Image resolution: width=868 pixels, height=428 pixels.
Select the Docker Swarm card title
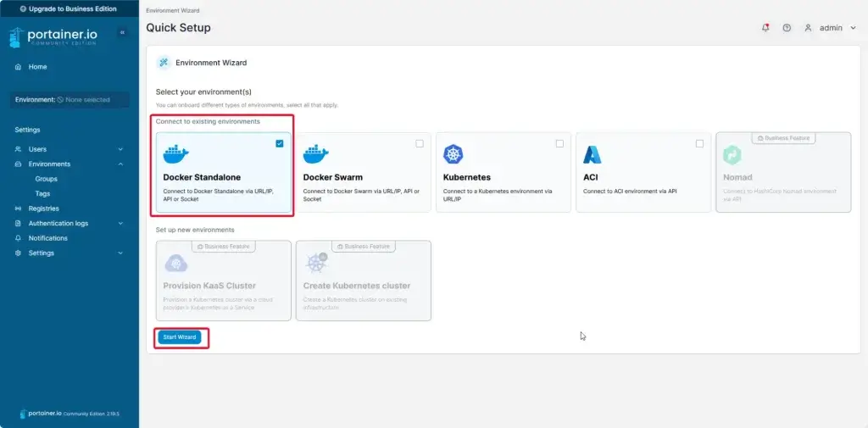pos(332,178)
